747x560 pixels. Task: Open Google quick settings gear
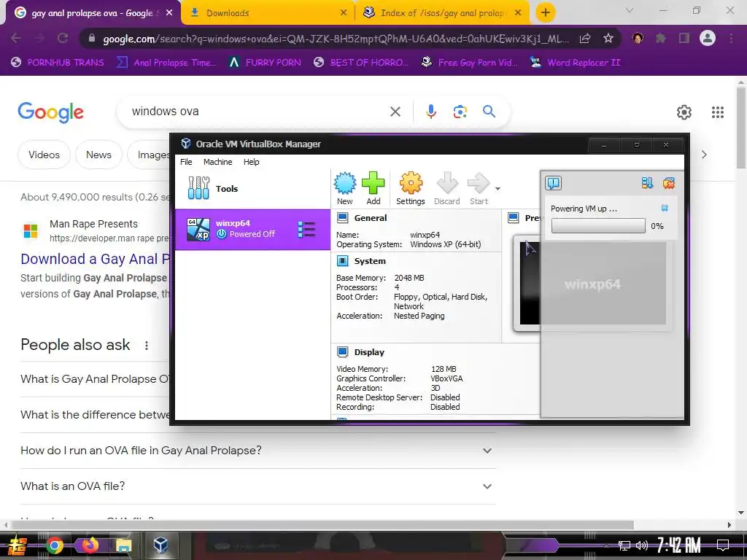[x=684, y=112]
